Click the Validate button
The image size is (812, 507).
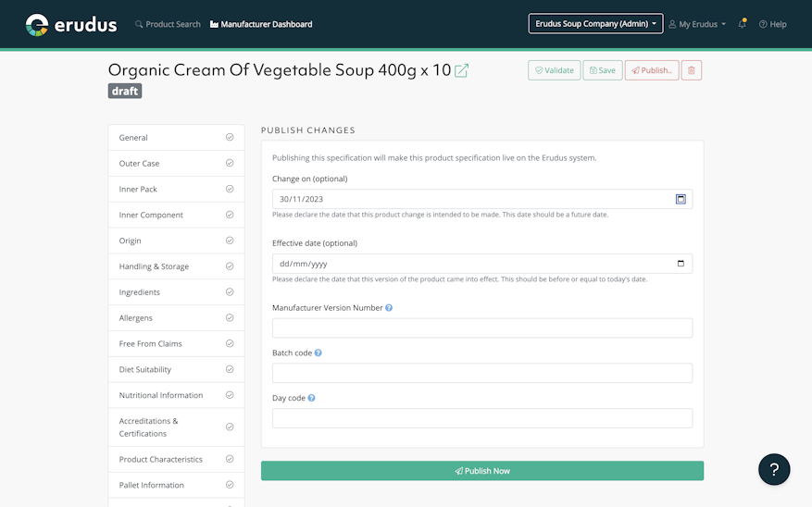tap(554, 70)
